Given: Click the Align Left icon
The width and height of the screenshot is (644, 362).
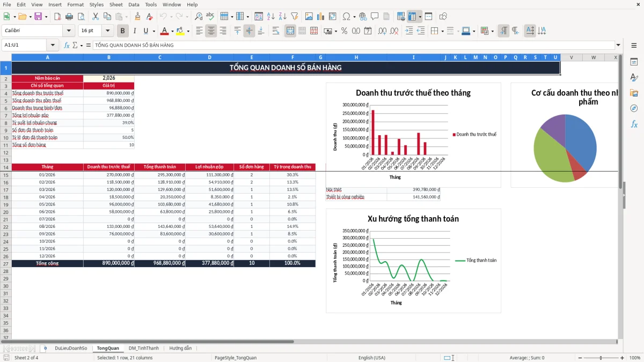Looking at the screenshot, I should pos(200,31).
